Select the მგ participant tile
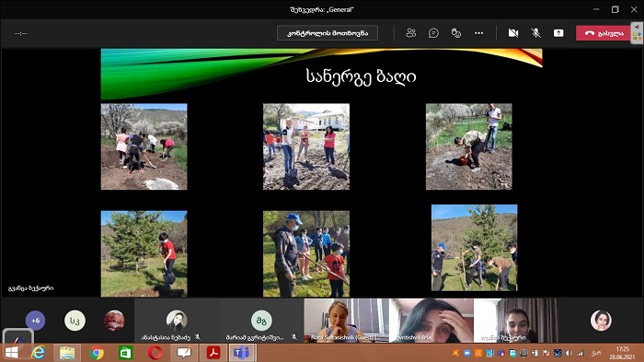644x362 pixels. [261, 321]
